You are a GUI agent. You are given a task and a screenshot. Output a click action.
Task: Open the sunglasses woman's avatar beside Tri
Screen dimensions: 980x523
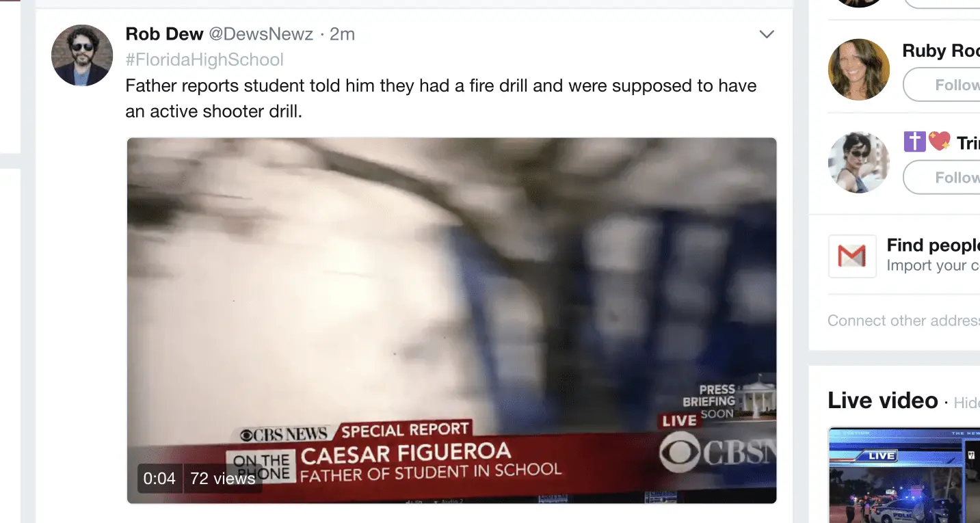pyautogui.click(x=859, y=162)
